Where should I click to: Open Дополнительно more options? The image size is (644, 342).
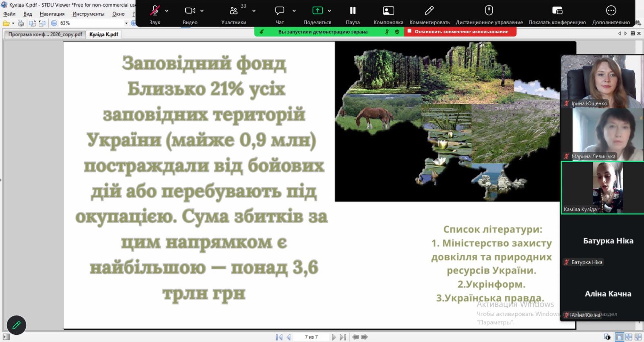click(611, 11)
